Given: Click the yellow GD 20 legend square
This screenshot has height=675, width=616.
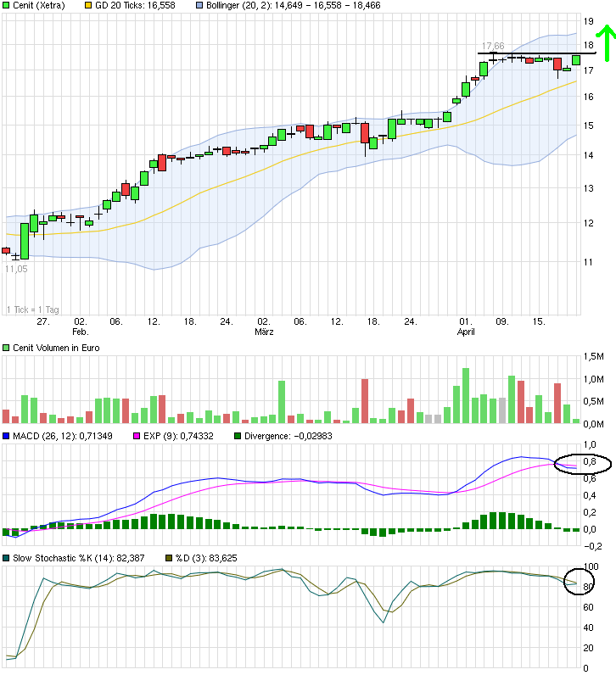Looking at the screenshot, I should click(87, 5).
